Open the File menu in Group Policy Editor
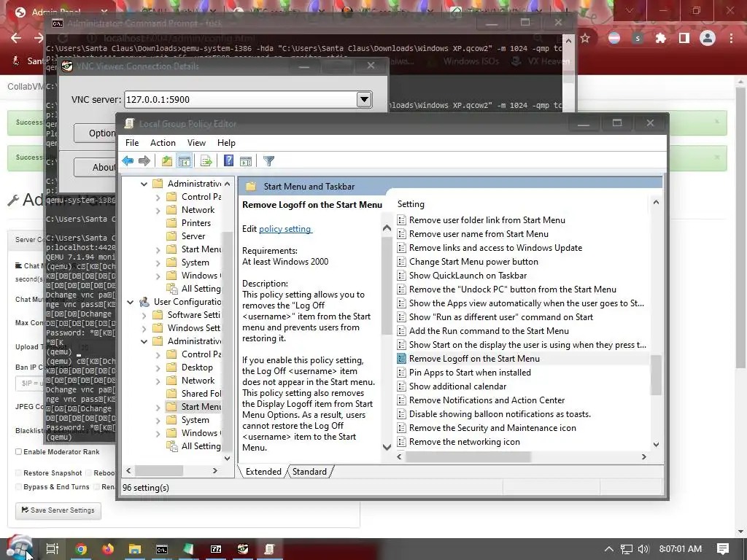Image resolution: width=747 pixels, height=560 pixels. click(132, 143)
